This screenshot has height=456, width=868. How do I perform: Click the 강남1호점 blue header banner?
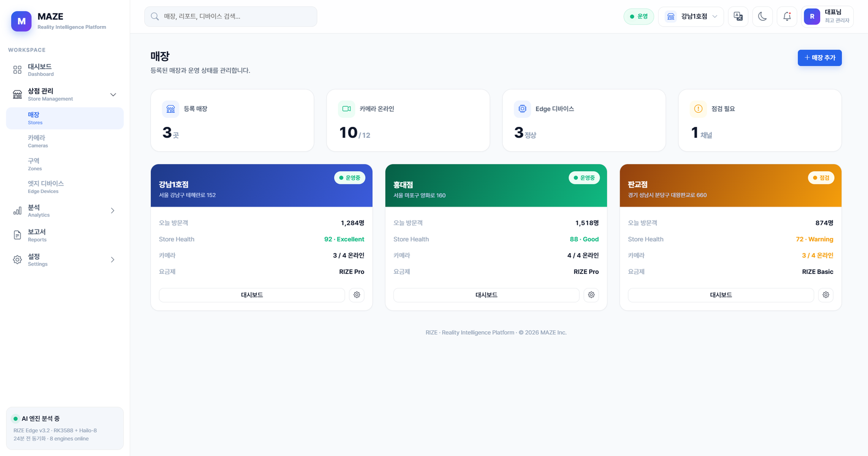[261, 185]
